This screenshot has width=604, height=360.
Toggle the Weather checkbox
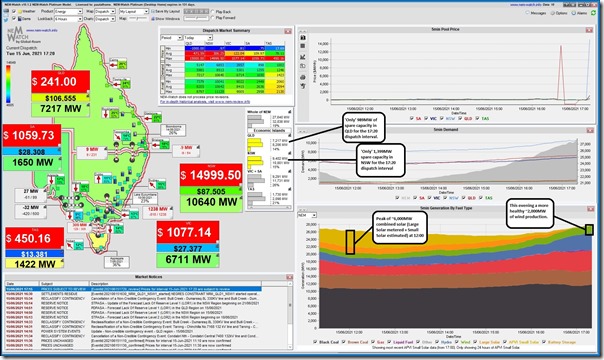point(14,12)
